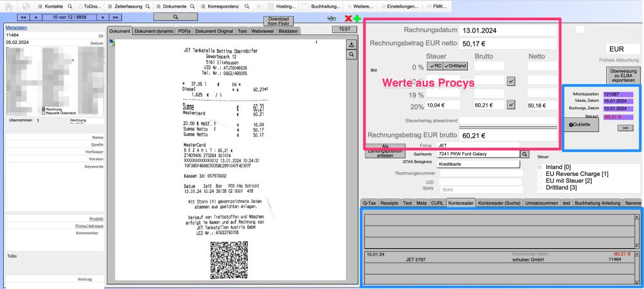
Task: Switch to the Receipts tab
Action: coord(389,203)
